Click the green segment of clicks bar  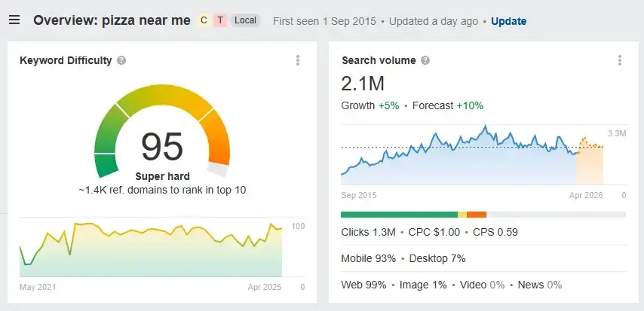399,215
